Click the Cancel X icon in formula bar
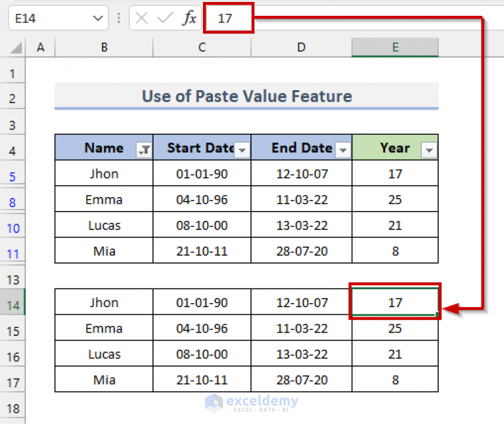The width and height of the screenshot is (504, 424). pos(141,18)
